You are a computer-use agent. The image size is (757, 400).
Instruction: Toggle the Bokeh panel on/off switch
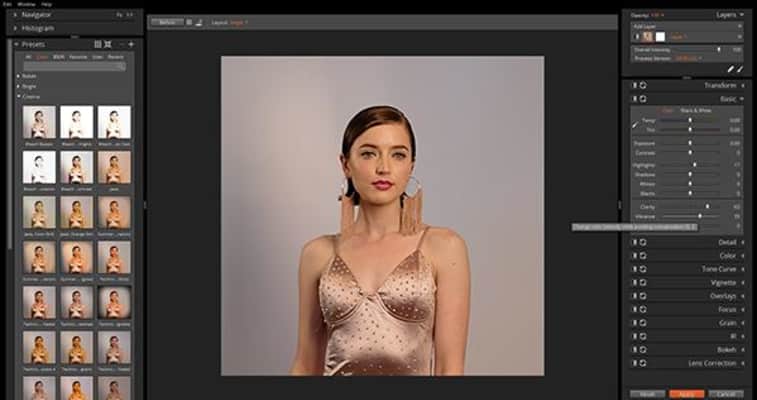coord(633,350)
